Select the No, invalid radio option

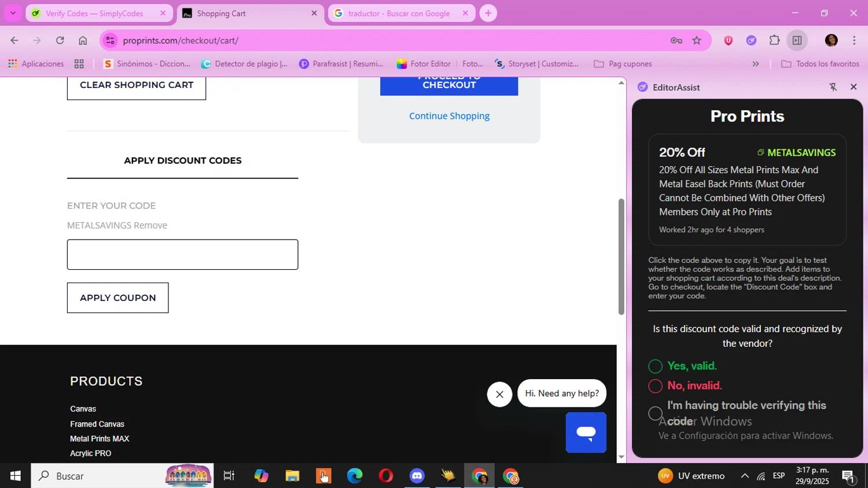(x=655, y=386)
